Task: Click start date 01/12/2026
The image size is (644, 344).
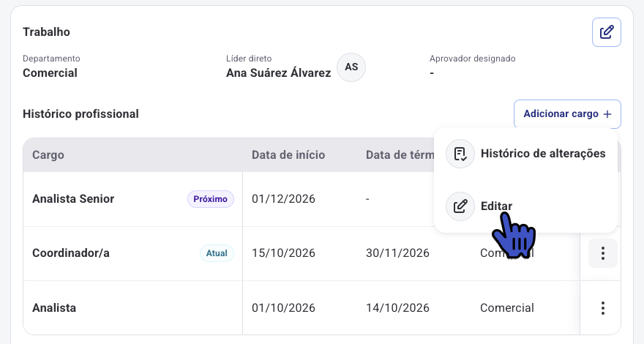Action: [283, 199]
